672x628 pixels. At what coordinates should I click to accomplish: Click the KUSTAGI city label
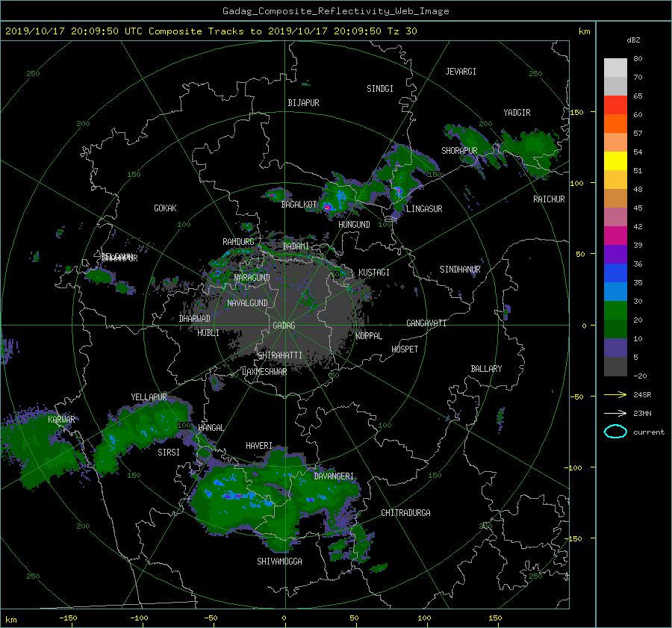tap(374, 273)
